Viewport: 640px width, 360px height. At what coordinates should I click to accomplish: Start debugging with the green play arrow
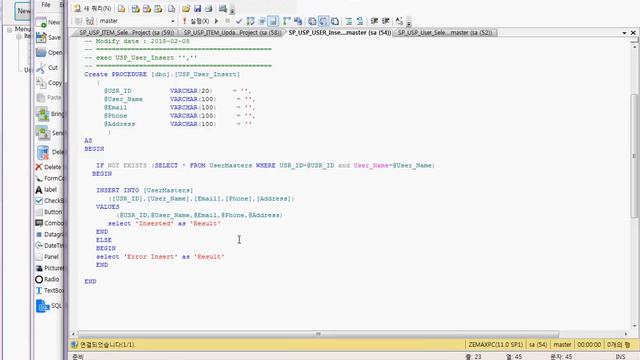(x=217, y=21)
